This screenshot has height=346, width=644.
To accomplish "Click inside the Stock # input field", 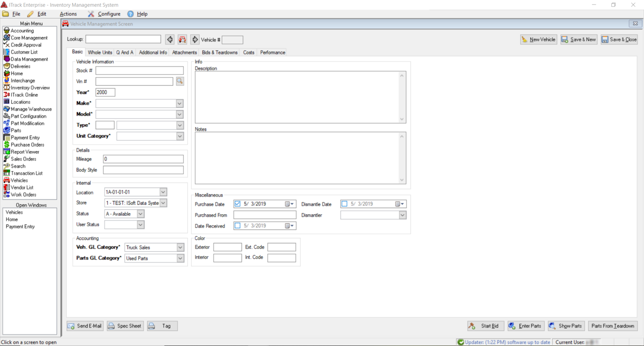I will 138,70.
